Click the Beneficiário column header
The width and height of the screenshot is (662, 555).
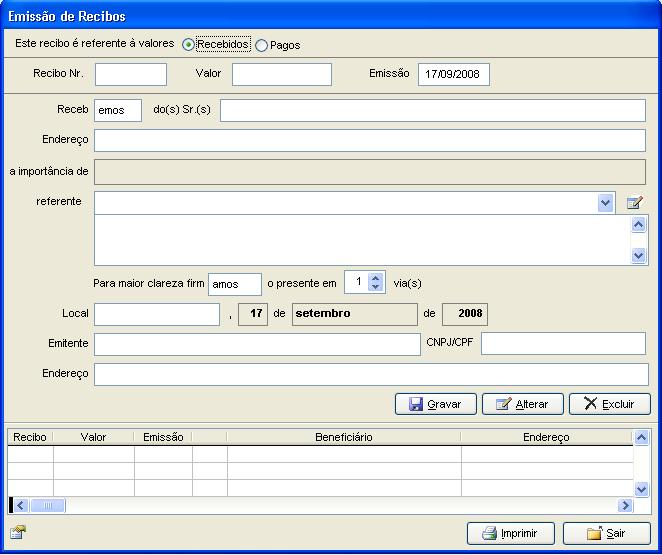tap(344, 437)
